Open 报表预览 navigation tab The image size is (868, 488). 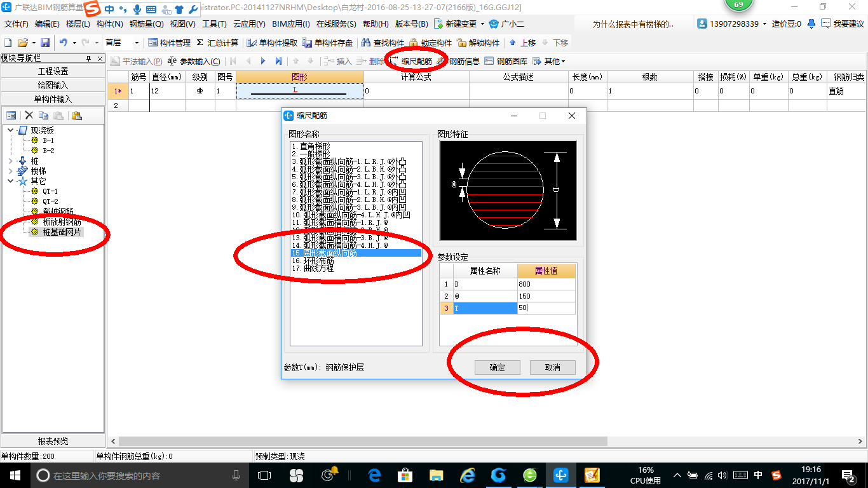(x=53, y=441)
